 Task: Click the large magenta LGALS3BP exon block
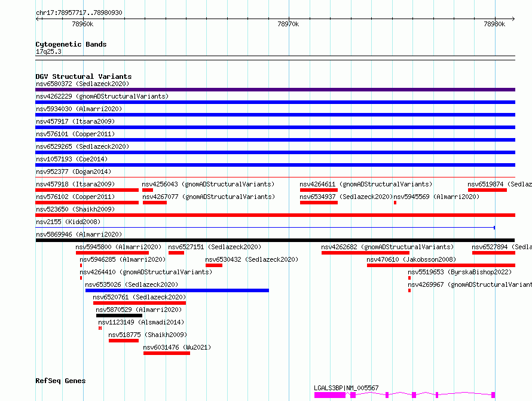point(330,395)
